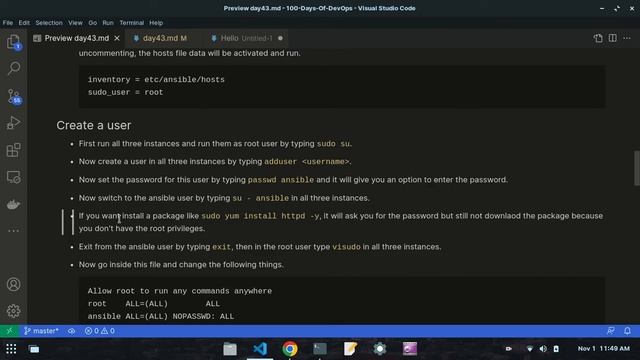Viewport: 640px width, 360px height.
Task: Open the View menu
Action: pyautogui.click(x=75, y=23)
